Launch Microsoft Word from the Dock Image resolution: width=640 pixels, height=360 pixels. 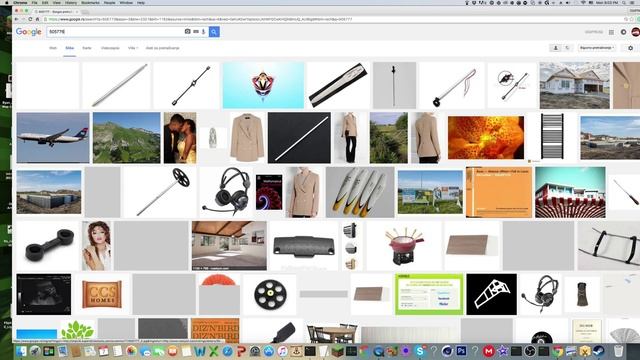click(x=200, y=351)
